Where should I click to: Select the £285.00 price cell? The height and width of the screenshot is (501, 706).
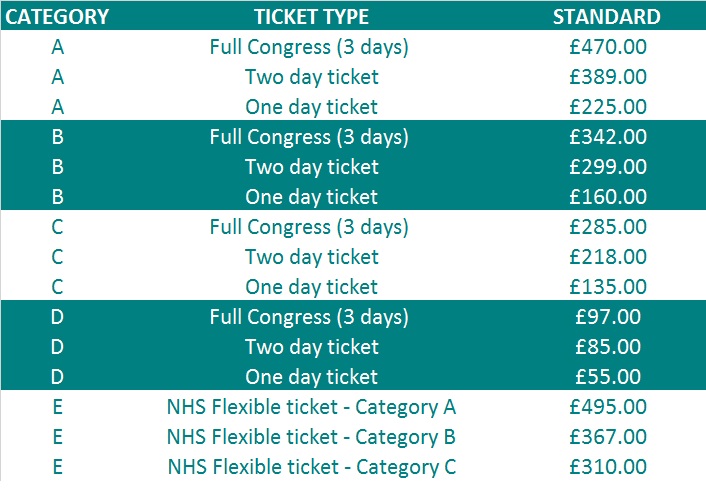608,227
